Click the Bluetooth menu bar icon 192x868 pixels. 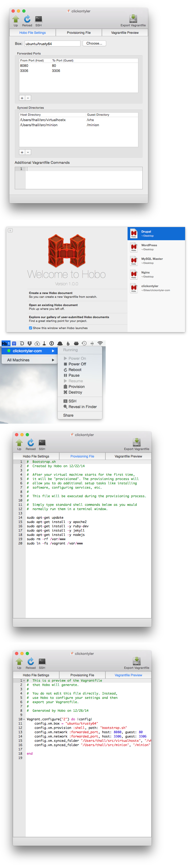click(92, 343)
